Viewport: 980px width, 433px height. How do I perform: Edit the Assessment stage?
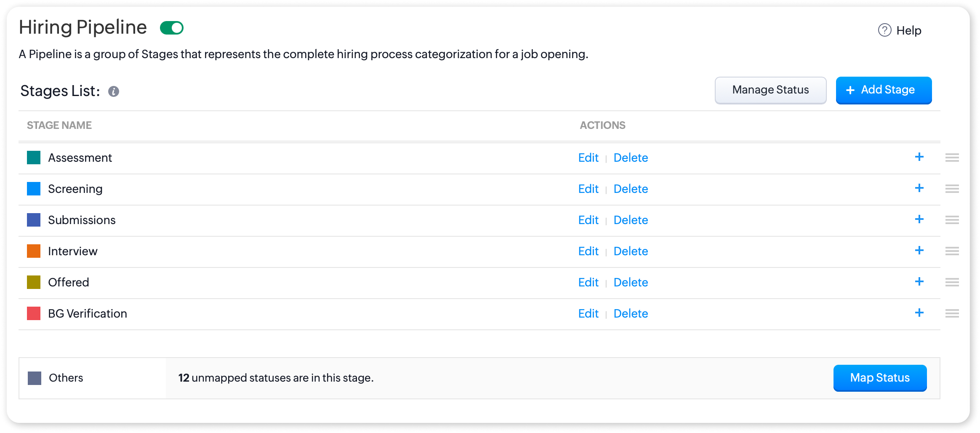(588, 158)
